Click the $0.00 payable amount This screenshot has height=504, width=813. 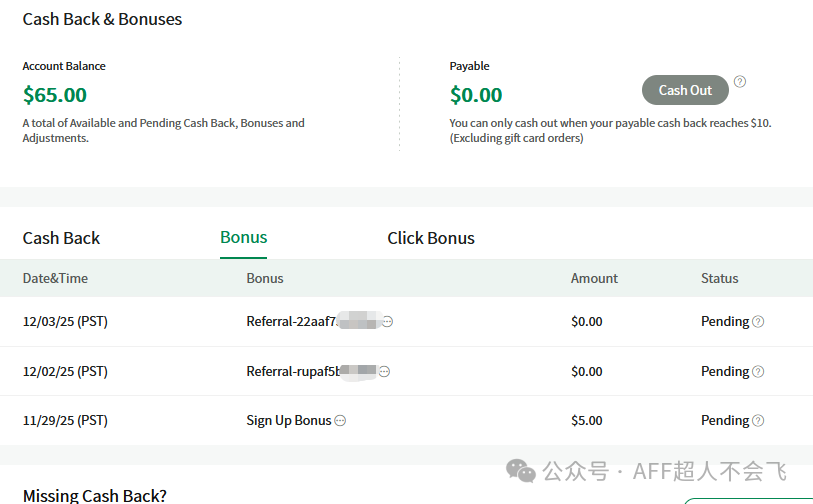pyautogui.click(x=476, y=95)
